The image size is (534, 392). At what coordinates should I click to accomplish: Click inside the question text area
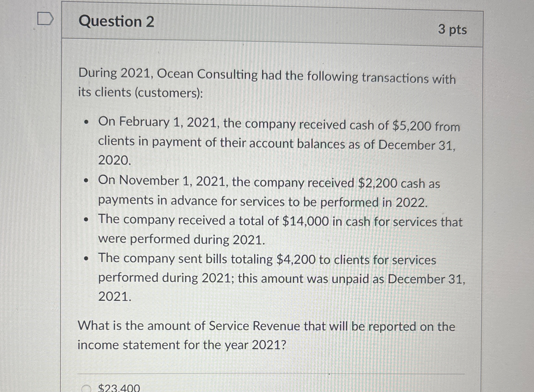[x=261, y=190]
